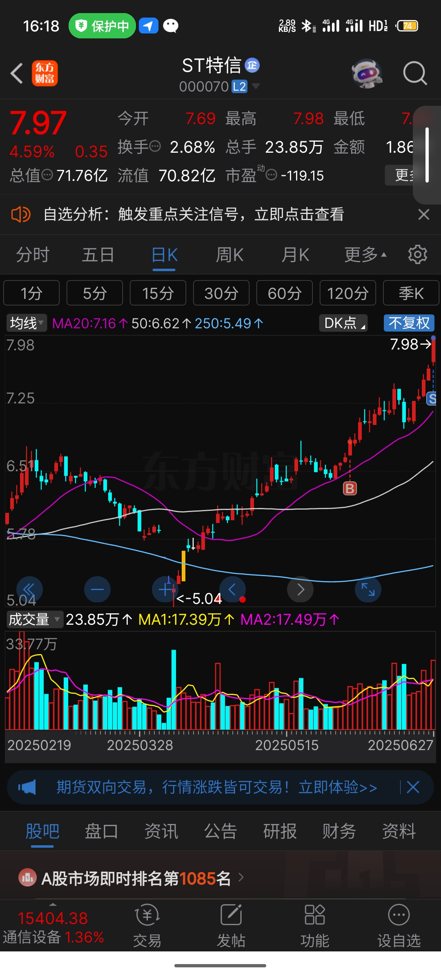Viewport: 441px width, 980px height.
Task: Close the 自选分析 notification bar
Action: (424, 214)
